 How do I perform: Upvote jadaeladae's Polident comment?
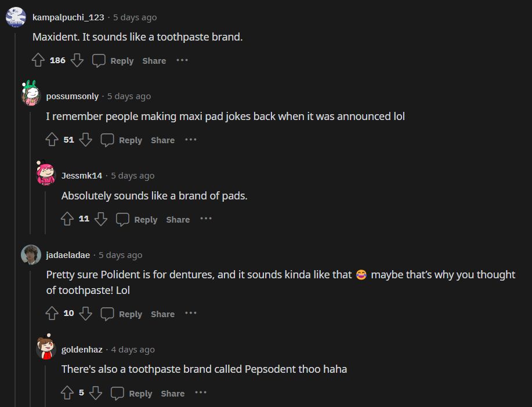point(52,314)
